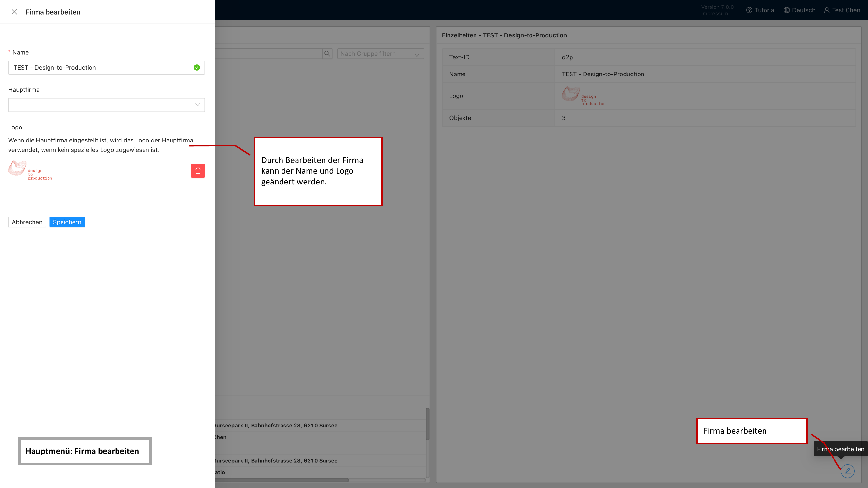Viewport: 868px width, 488px height.
Task: Click the Abbrechen button
Action: 27,222
